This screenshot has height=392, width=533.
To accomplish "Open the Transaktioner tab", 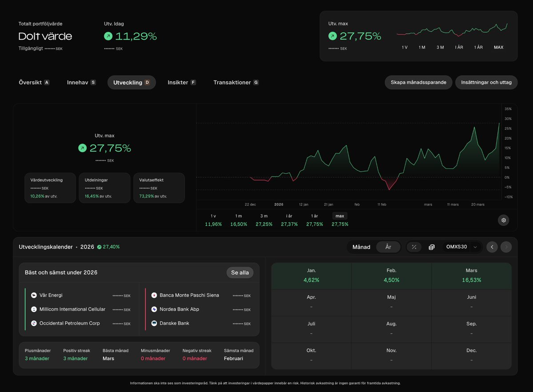I will [236, 82].
